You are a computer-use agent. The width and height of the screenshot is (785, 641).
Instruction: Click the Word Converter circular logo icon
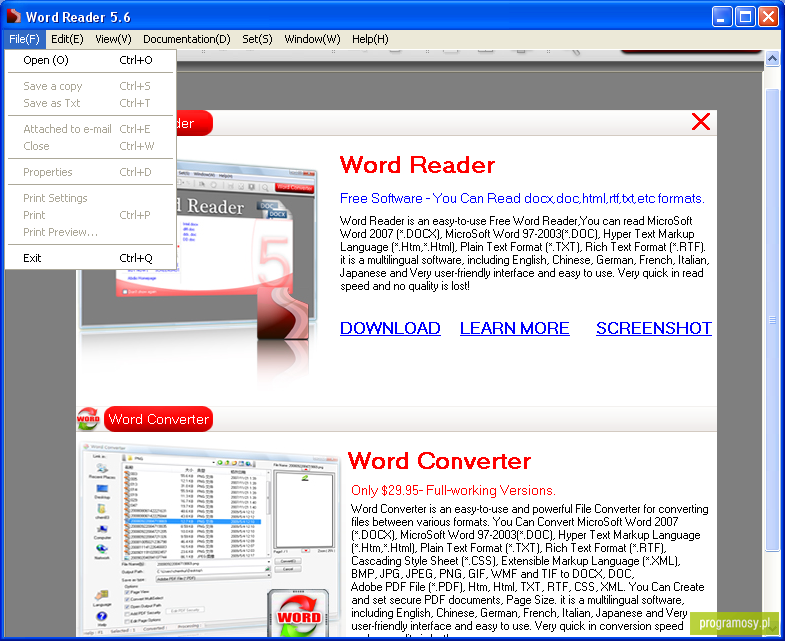(89, 419)
